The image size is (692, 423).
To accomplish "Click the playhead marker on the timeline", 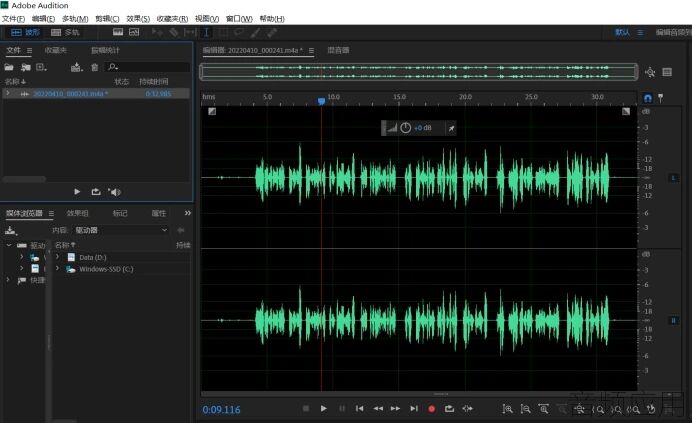I will [x=321, y=101].
